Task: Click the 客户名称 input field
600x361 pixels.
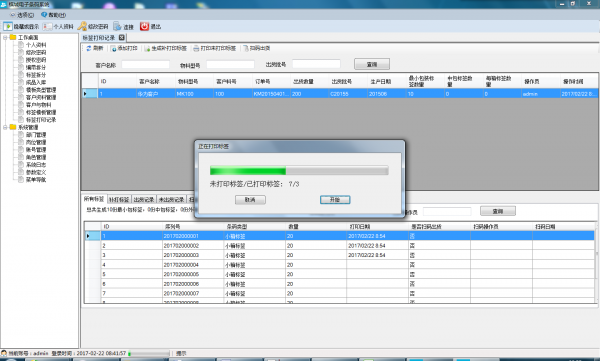Action: 145,65
